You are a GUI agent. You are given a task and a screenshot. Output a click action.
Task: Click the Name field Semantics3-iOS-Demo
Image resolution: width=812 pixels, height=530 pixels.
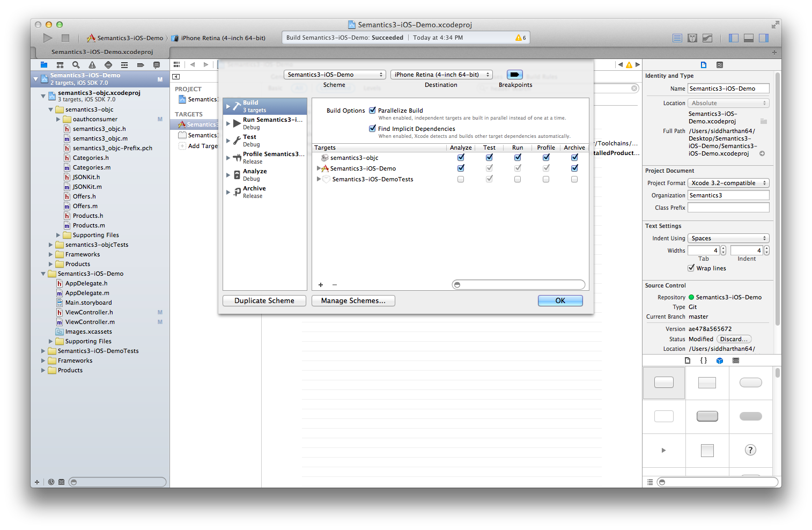click(x=728, y=89)
